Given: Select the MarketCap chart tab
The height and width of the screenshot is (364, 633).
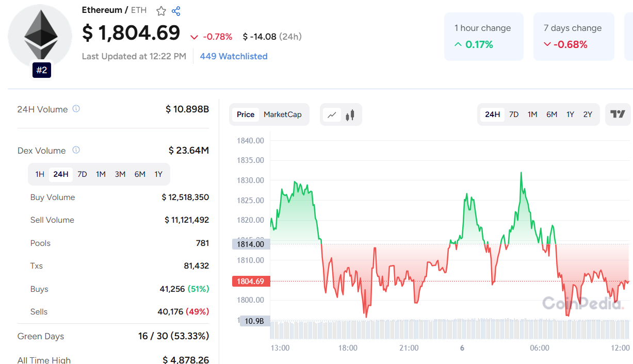Looking at the screenshot, I should (283, 114).
